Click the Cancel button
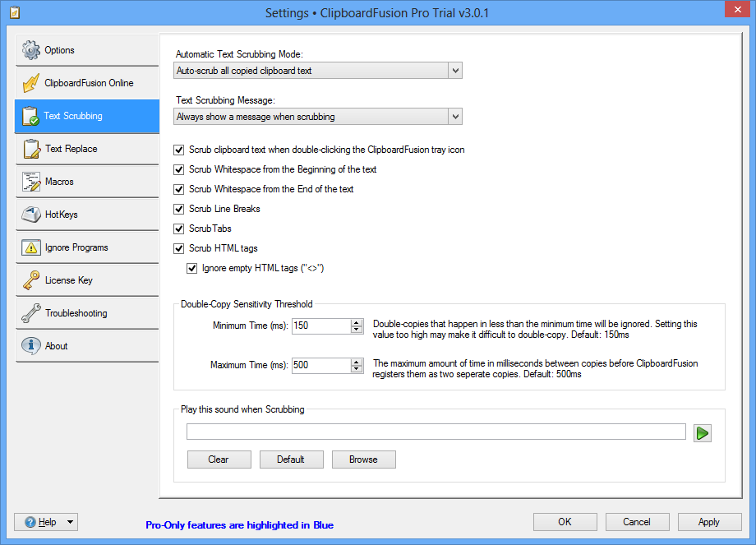The height and width of the screenshot is (545, 756). tap(638, 522)
